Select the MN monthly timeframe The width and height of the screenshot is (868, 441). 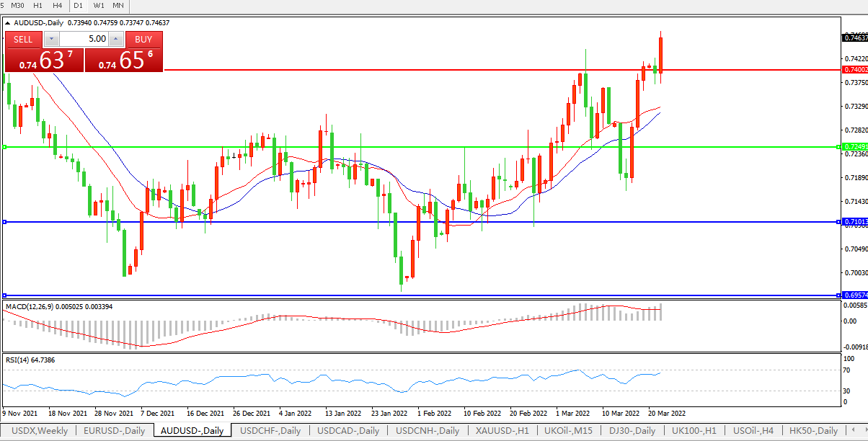(x=118, y=5)
